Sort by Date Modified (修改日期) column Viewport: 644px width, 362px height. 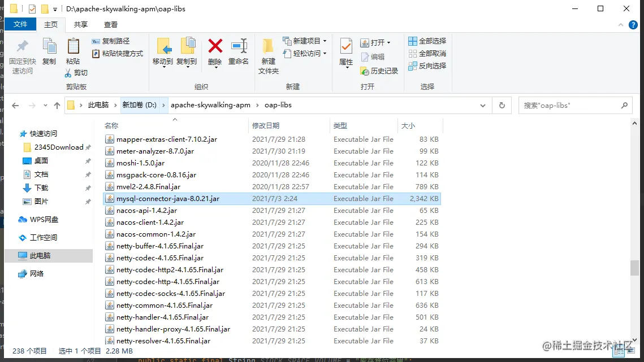pyautogui.click(x=266, y=125)
